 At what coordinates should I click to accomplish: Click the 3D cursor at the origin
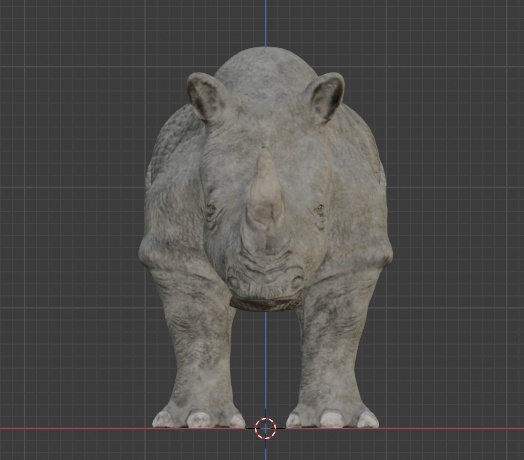tap(265, 428)
